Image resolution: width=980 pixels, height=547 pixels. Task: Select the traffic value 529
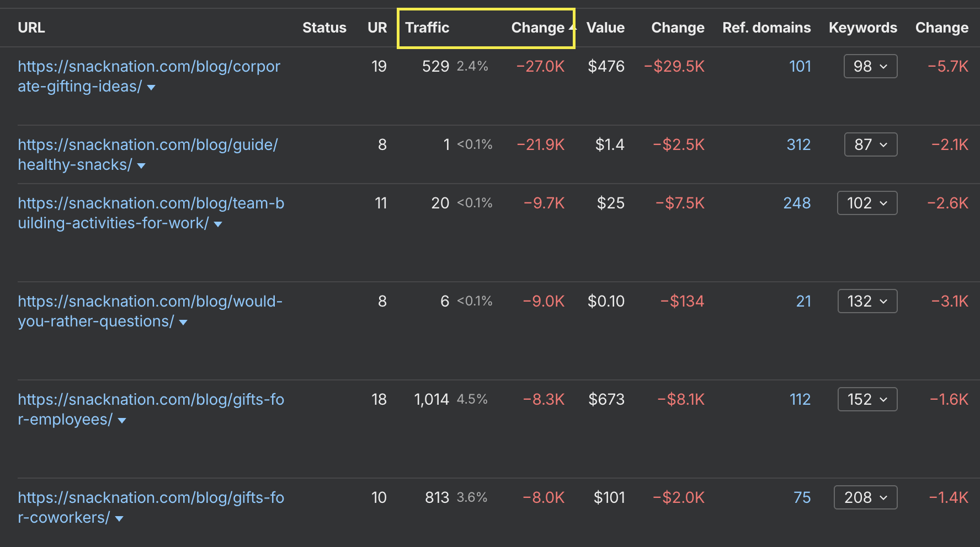435,66
